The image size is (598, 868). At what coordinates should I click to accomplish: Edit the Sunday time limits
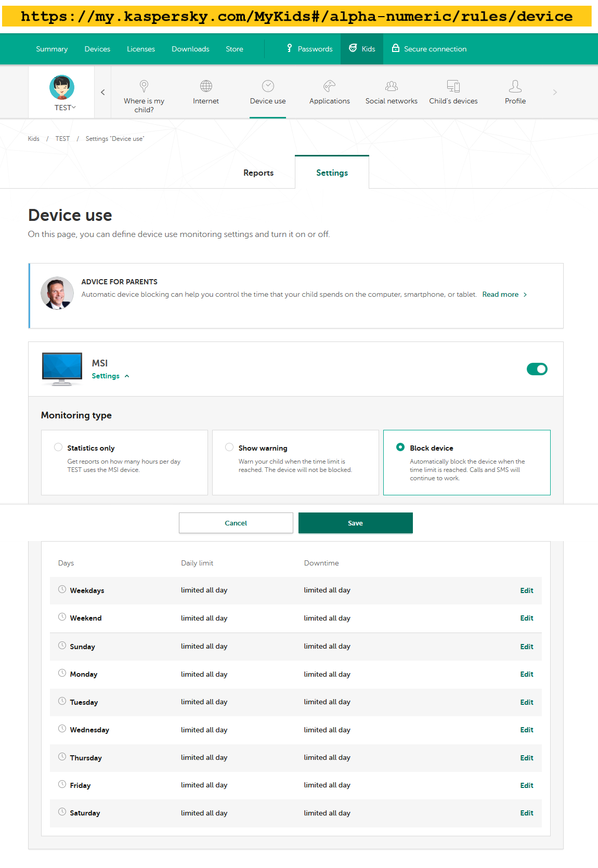(x=527, y=647)
